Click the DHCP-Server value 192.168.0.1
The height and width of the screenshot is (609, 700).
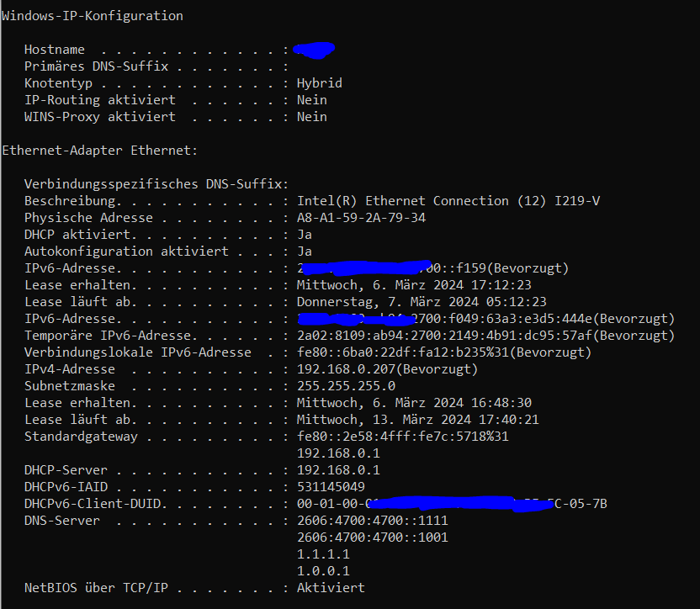pos(338,470)
